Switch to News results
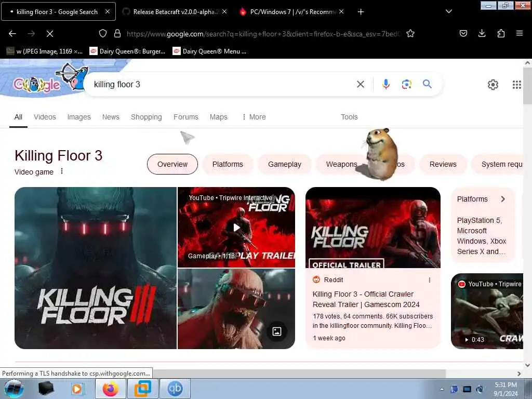532x399 pixels. point(111,117)
